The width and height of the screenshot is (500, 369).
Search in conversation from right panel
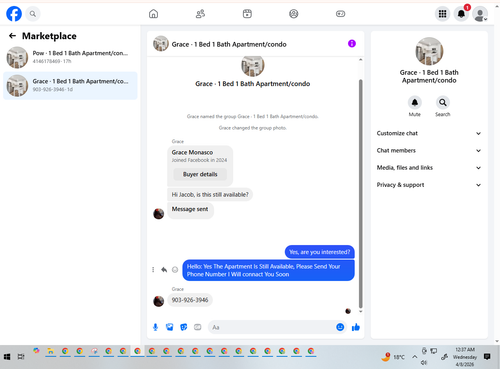click(443, 102)
